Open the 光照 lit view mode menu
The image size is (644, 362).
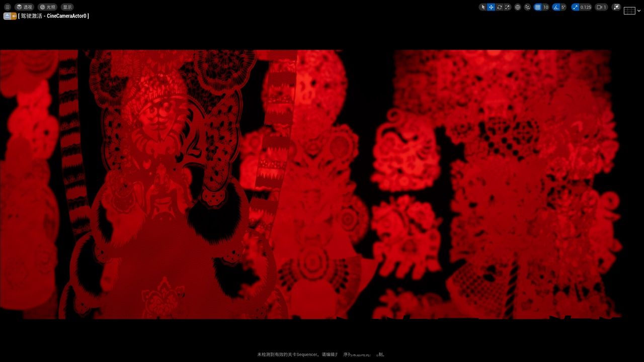tap(48, 7)
